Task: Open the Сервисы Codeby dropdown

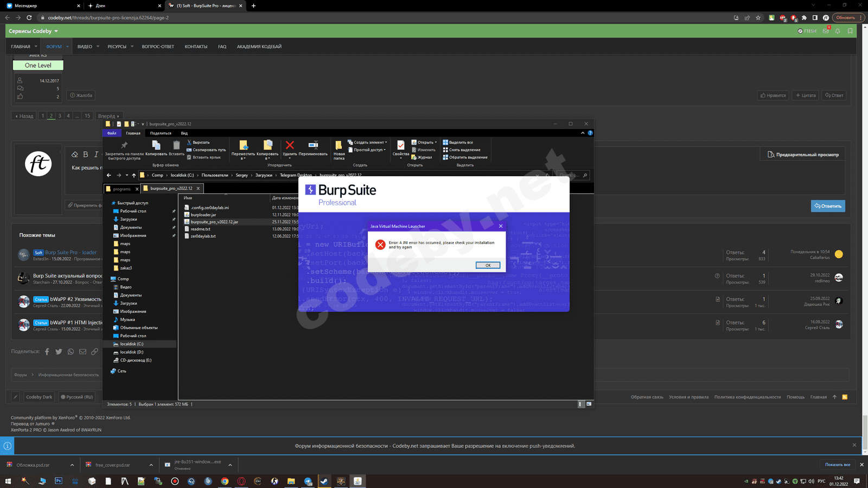Action: [33, 31]
